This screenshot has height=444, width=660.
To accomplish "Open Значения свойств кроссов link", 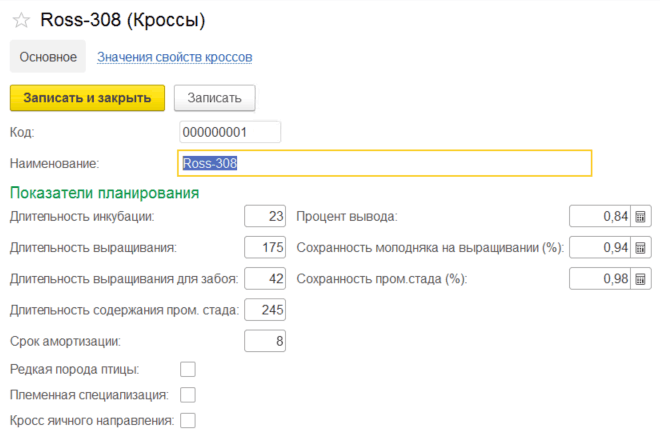I will point(175,57).
